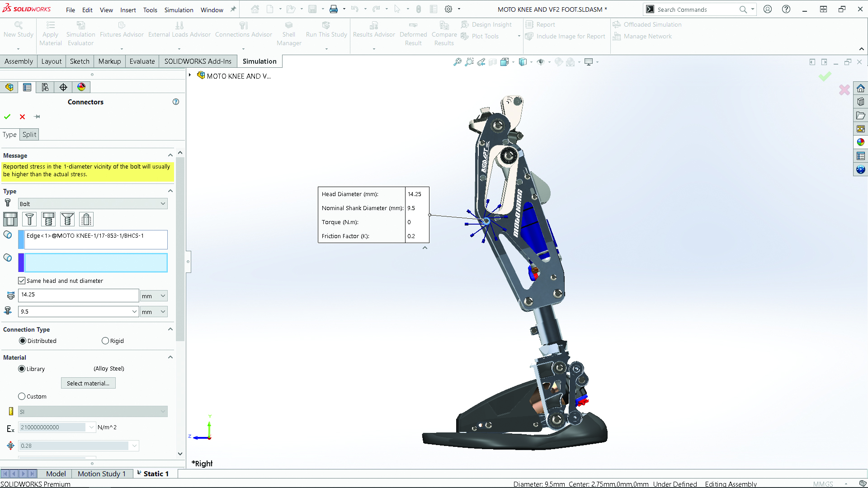Open the head diameter mm unit dropdown

coord(154,296)
